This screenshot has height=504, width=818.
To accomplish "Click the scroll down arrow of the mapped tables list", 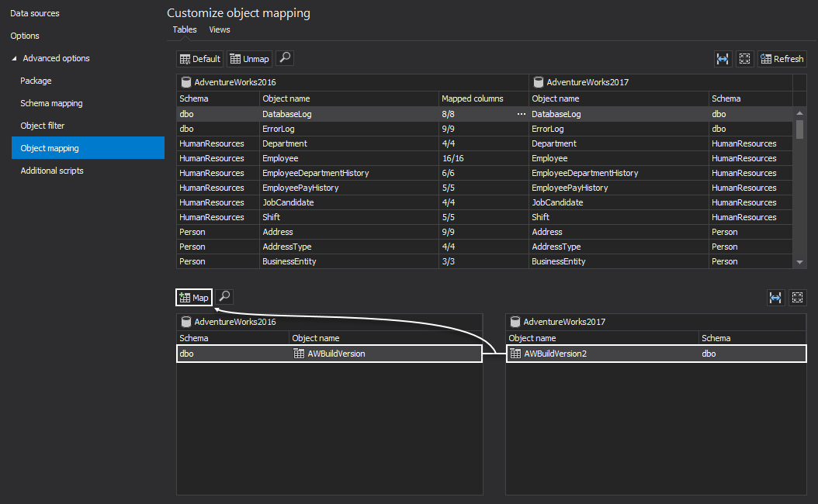I will (800, 263).
